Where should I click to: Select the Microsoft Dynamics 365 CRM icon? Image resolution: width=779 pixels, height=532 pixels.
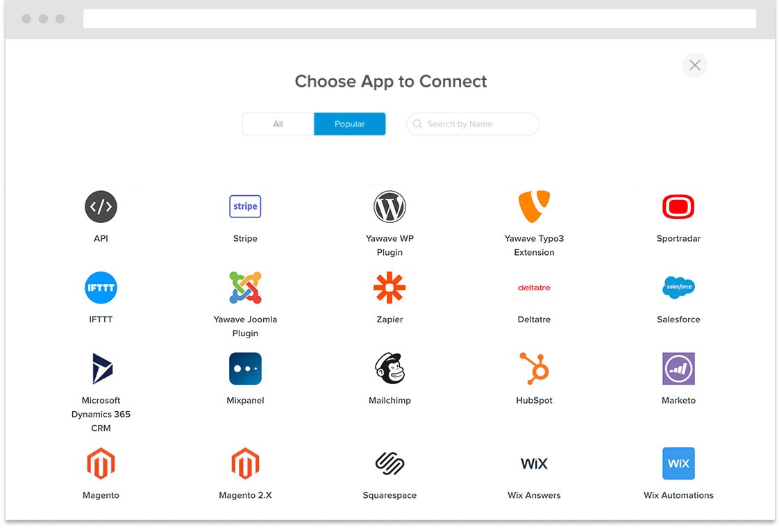tap(102, 368)
